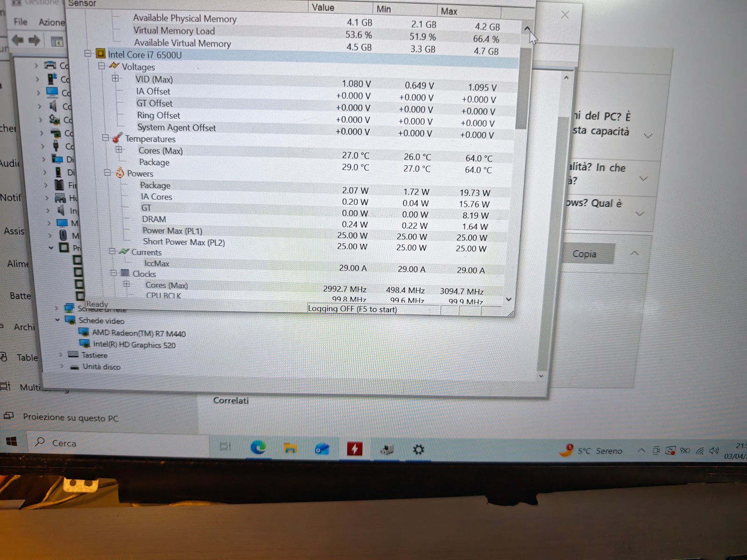Screen dimensions: 747x560
Task: Collapse the Powers group
Action: [108, 172]
